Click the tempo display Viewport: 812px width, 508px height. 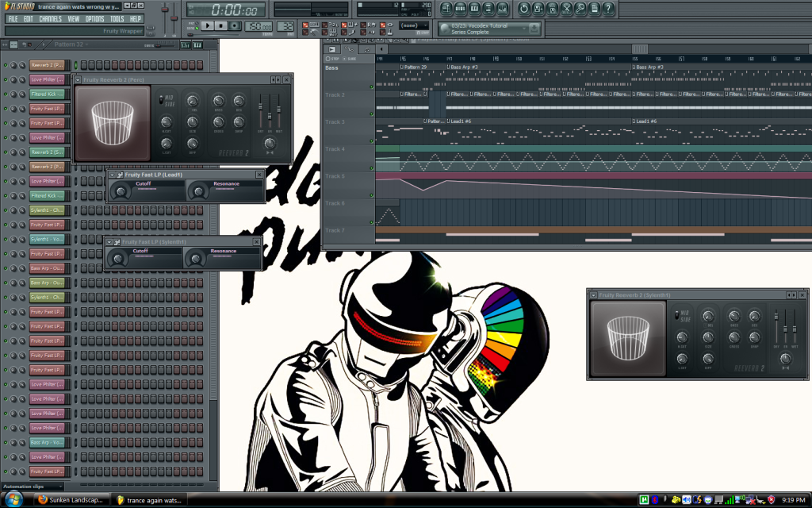coord(259,26)
